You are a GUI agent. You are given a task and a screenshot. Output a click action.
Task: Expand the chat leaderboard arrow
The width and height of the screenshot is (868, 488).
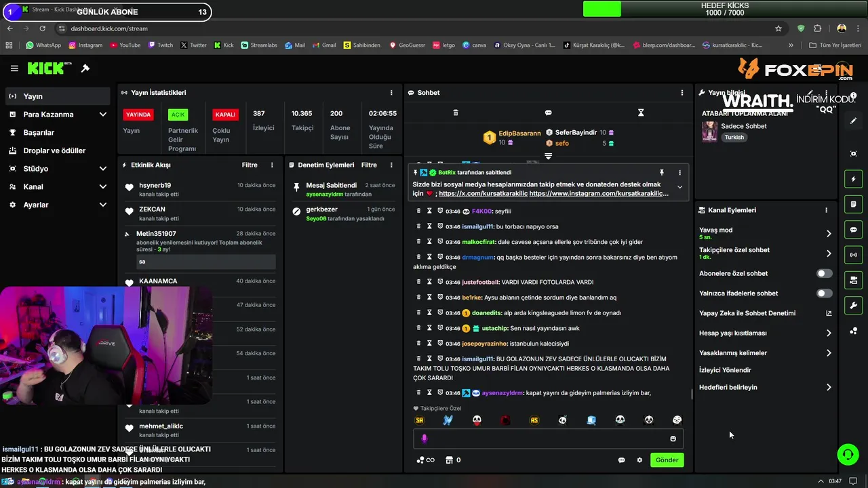tap(548, 156)
